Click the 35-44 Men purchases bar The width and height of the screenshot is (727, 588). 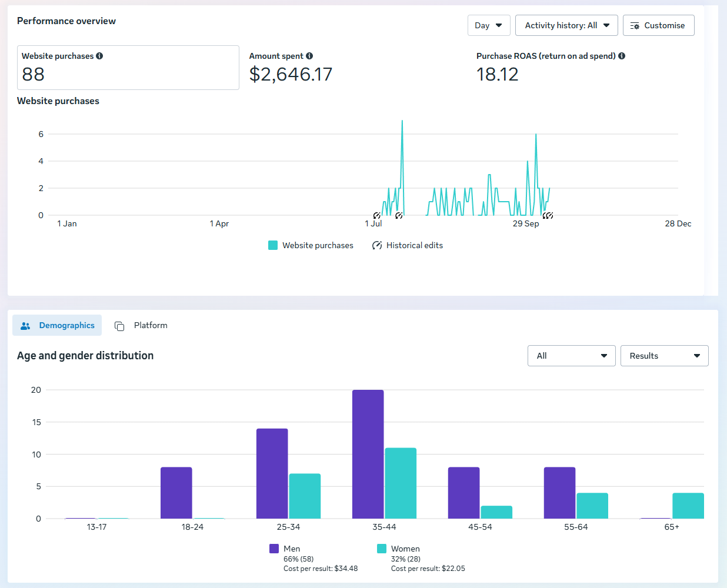pyautogui.click(x=368, y=453)
